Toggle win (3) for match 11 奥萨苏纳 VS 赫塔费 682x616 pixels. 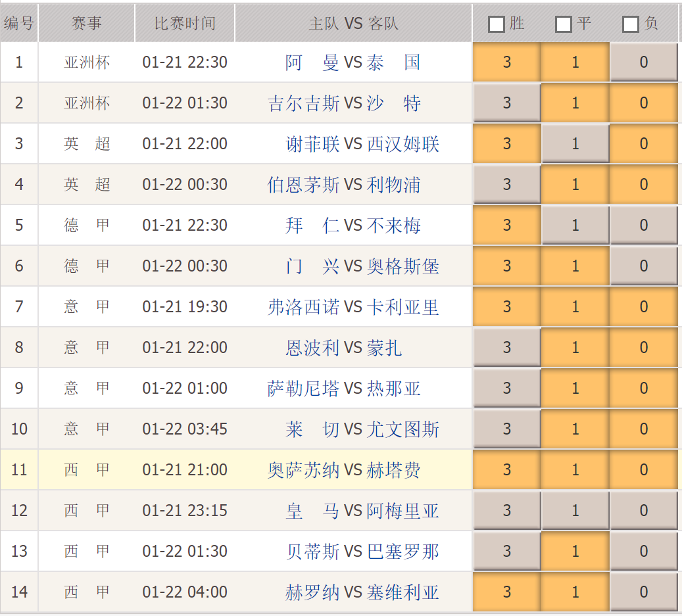pos(507,469)
